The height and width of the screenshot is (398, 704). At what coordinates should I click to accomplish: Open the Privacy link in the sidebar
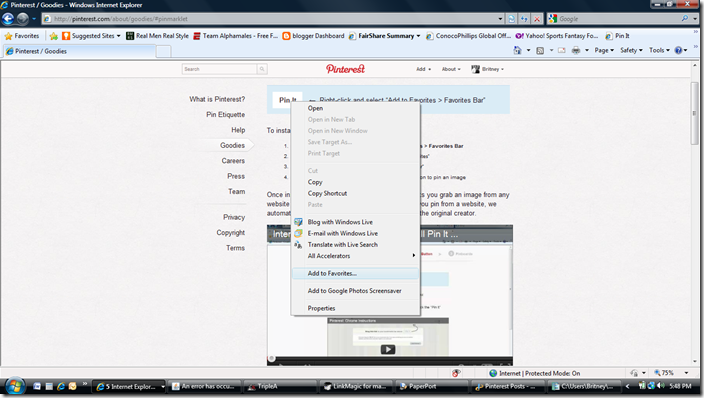234,217
